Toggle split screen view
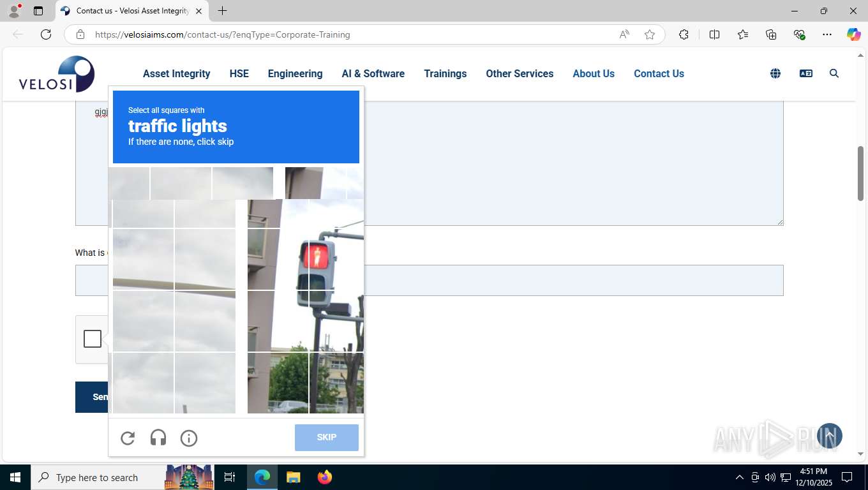868x490 pixels. point(715,34)
